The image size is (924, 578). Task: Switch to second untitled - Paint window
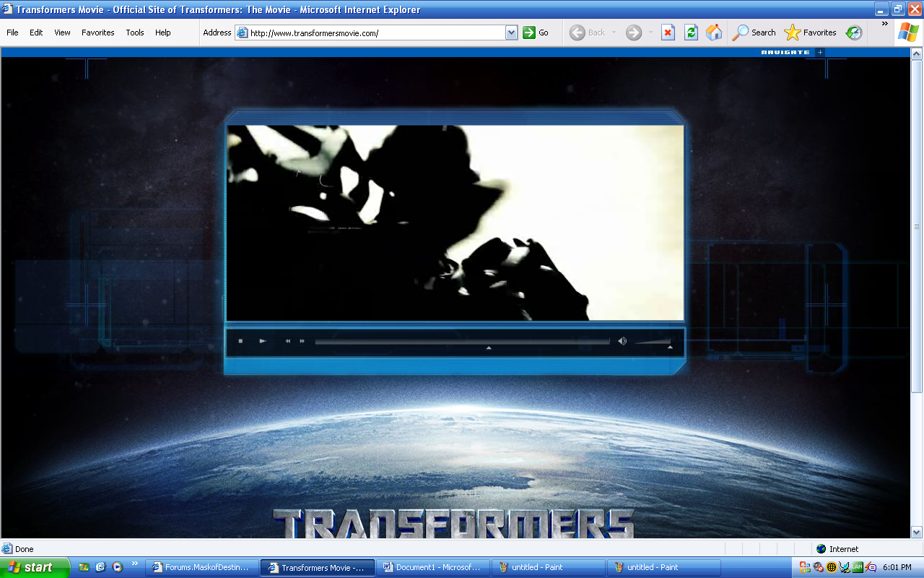[x=664, y=567]
